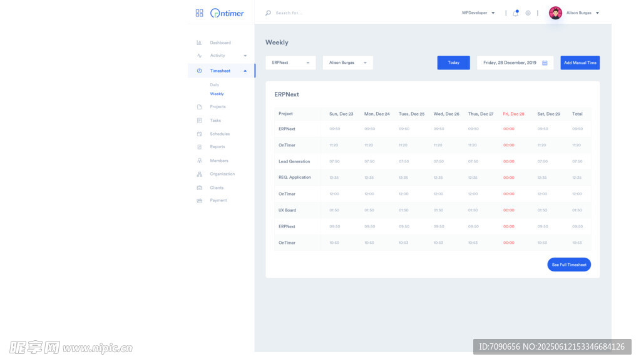Viewport: 641px width, 364px height.
Task: Open Reports from the sidebar
Action: pyautogui.click(x=217, y=147)
